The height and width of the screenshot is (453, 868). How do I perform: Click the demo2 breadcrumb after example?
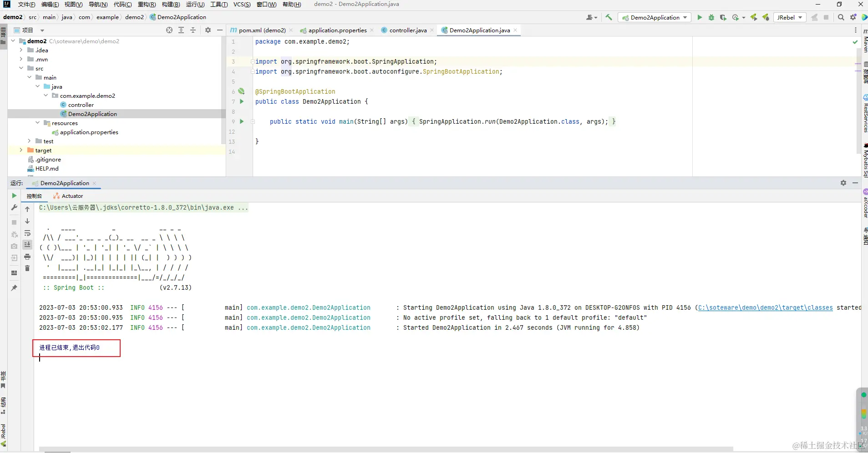coord(134,17)
